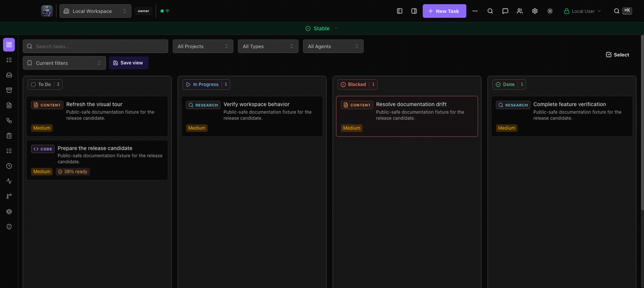
Task: Focus the Search tasks input field
Action: coord(96,46)
